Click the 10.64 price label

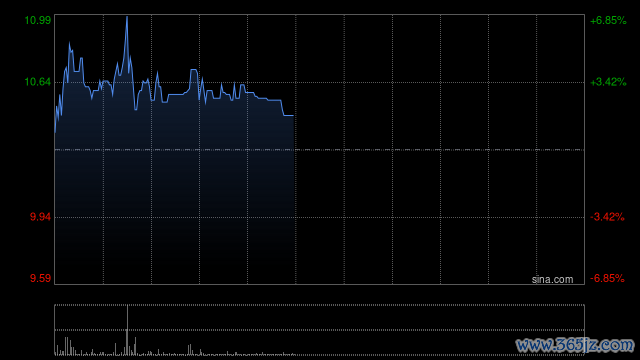point(38,82)
